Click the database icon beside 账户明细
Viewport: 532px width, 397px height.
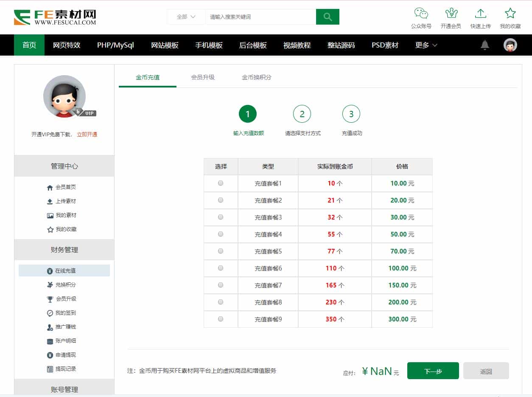pyautogui.click(x=50, y=341)
